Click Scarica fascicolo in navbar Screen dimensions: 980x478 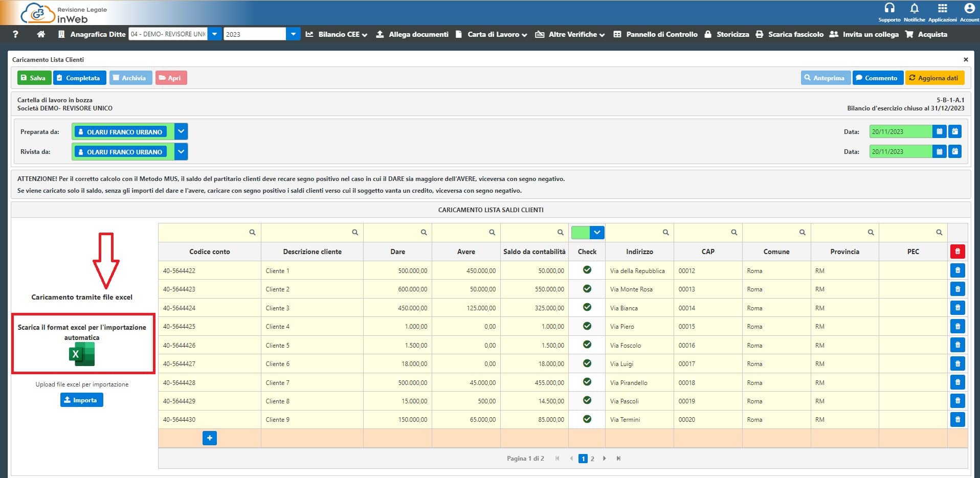point(790,34)
